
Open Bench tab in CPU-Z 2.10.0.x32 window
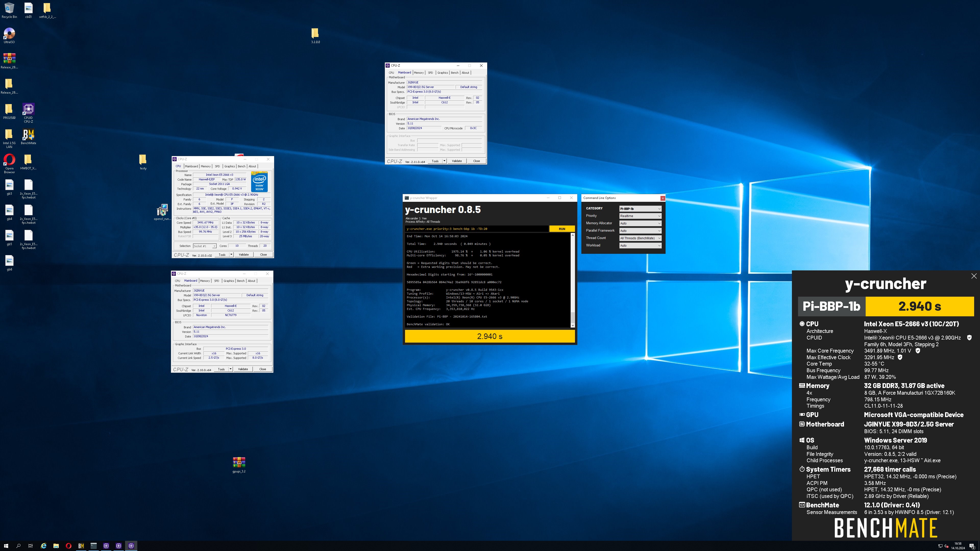[242, 166]
